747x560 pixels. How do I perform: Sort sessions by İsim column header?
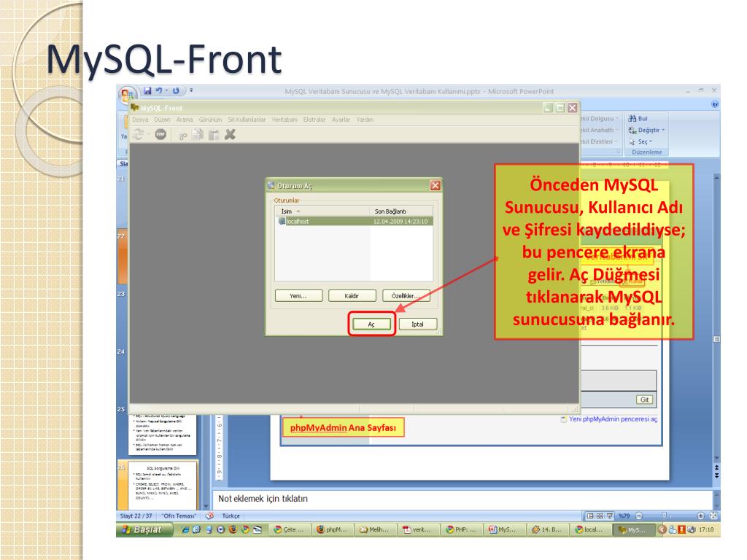pyautogui.click(x=322, y=211)
